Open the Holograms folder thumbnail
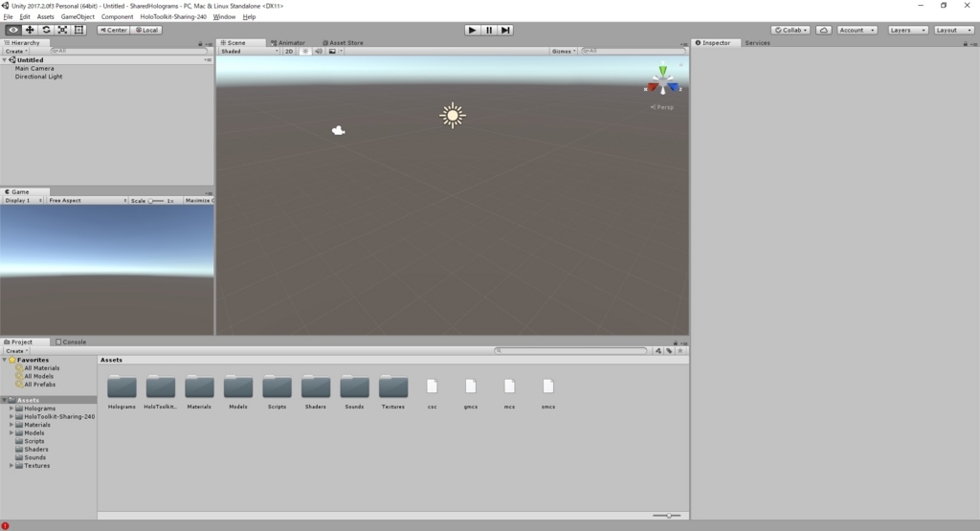The height and width of the screenshot is (531, 980). [122, 387]
